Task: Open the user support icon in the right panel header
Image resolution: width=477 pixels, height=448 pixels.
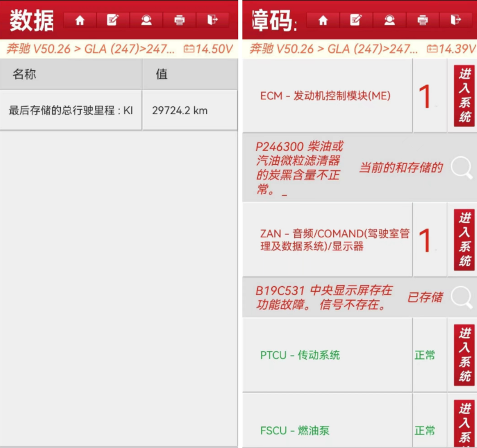Action: (x=390, y=20)
